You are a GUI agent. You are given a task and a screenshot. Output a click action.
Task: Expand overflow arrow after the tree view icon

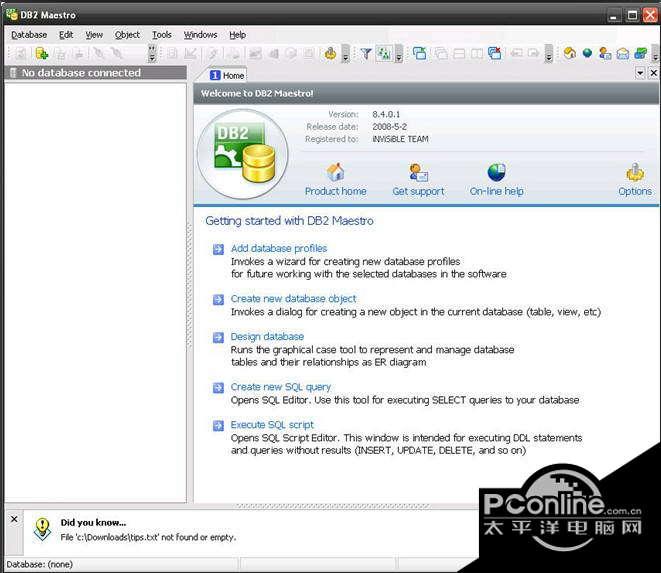point(399,54)
